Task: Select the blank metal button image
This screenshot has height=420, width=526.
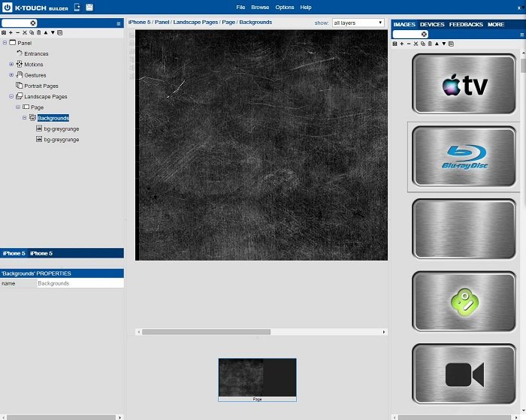Action: click(464, 229)
